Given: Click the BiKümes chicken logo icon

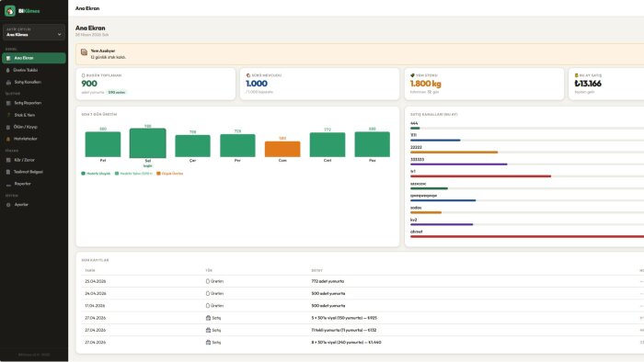Looking at the screenshot, I should (10, 11).
